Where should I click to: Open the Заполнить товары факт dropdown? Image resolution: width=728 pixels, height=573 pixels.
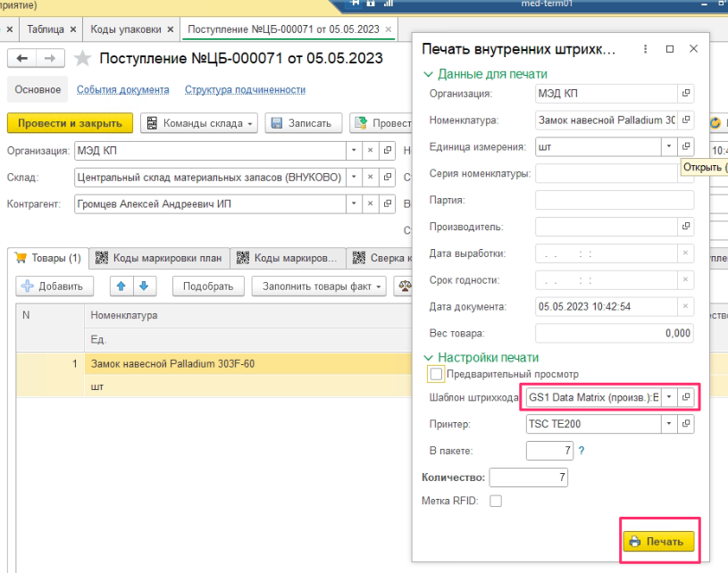pyautogui.click(x=319, y=286)
